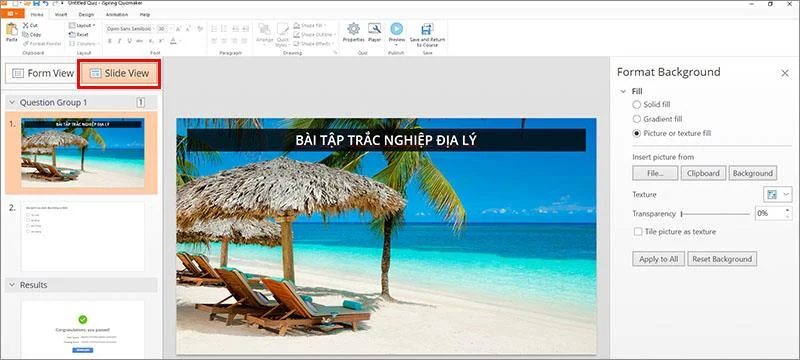The height and width of the screenshot is (360, 800).
Task: Click the font color A icon
Action: pyautogui.click(x=173, y=41)
